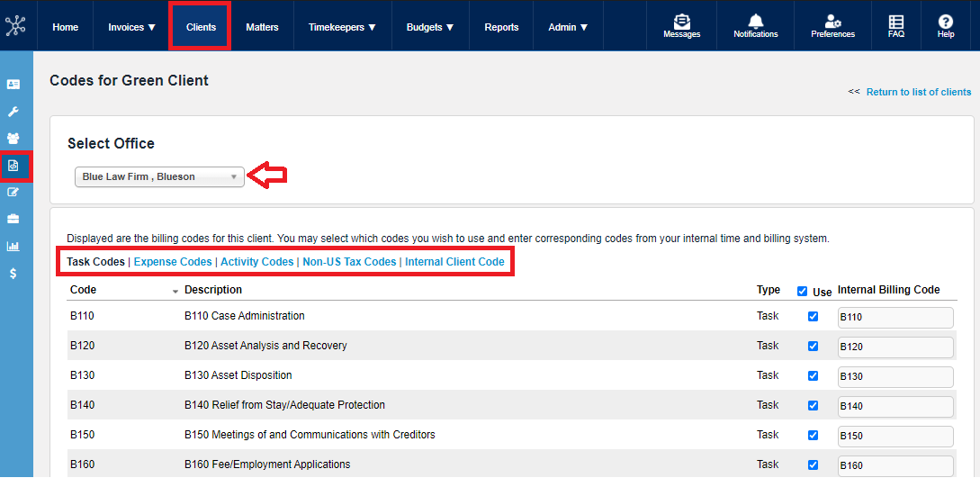Open the Notifications bell icon
Viewport: 980px width, 478px height.
[x=756, y=21]
